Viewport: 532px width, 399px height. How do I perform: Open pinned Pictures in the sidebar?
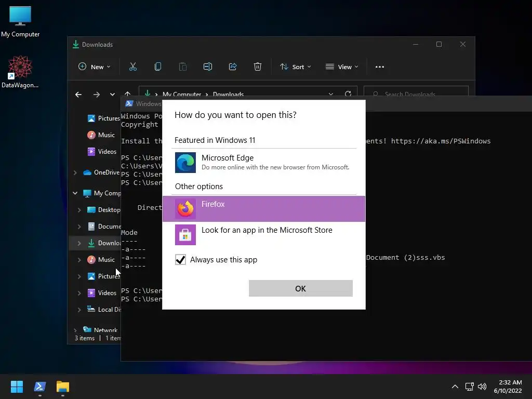[x=103, y=118]
